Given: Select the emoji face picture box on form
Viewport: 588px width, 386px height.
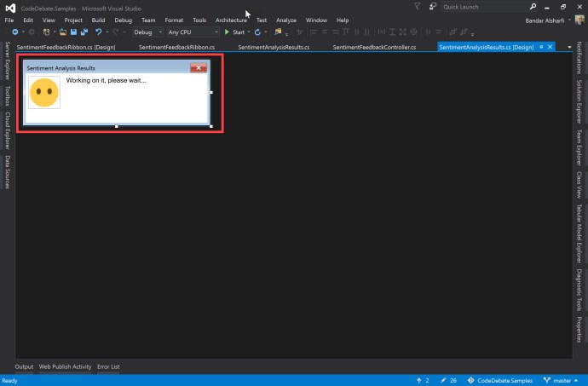Looking at the screenshot, I should [43, 91].
